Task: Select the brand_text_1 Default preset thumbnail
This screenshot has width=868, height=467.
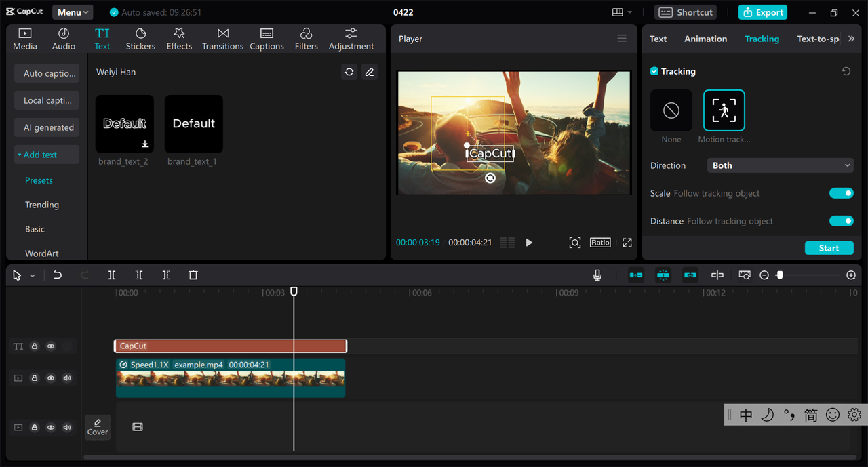Action: point(194,124)
